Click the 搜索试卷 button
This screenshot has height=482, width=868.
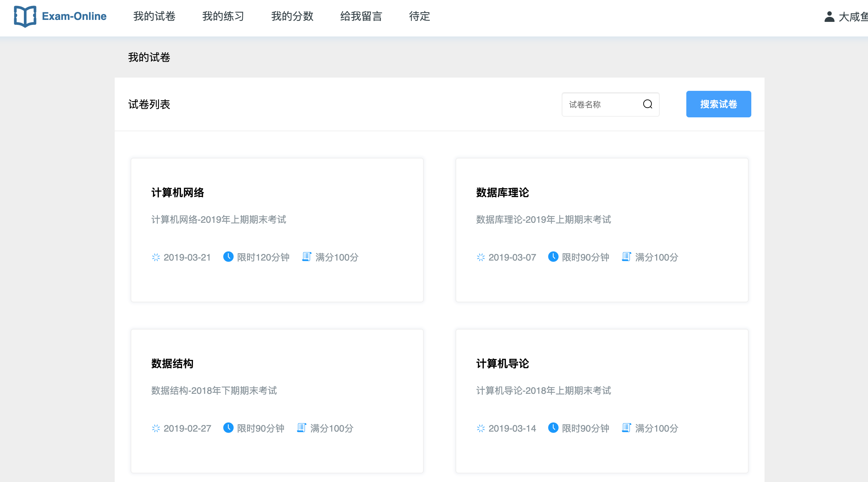(x=718, y=104)
